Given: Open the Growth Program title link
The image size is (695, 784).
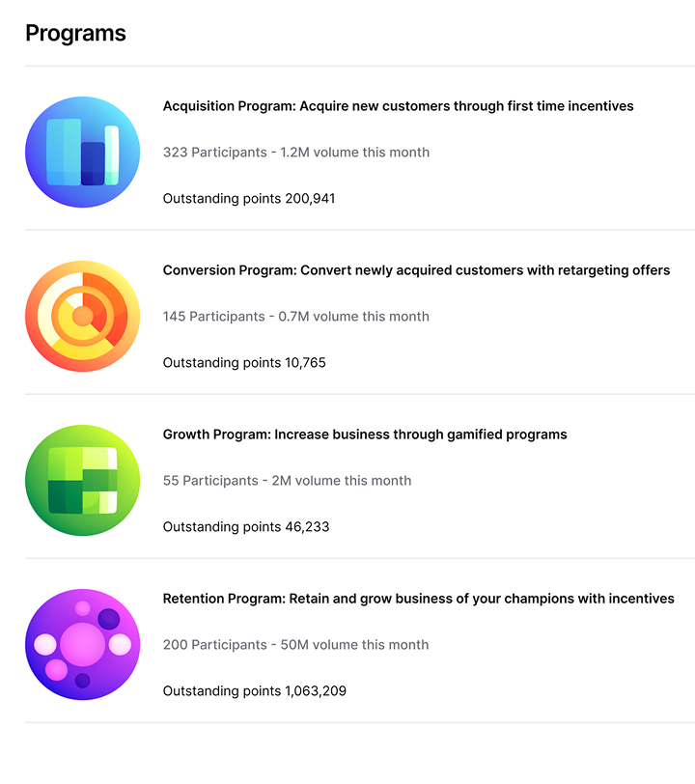Looking at the screenshot, I should 365,434.
